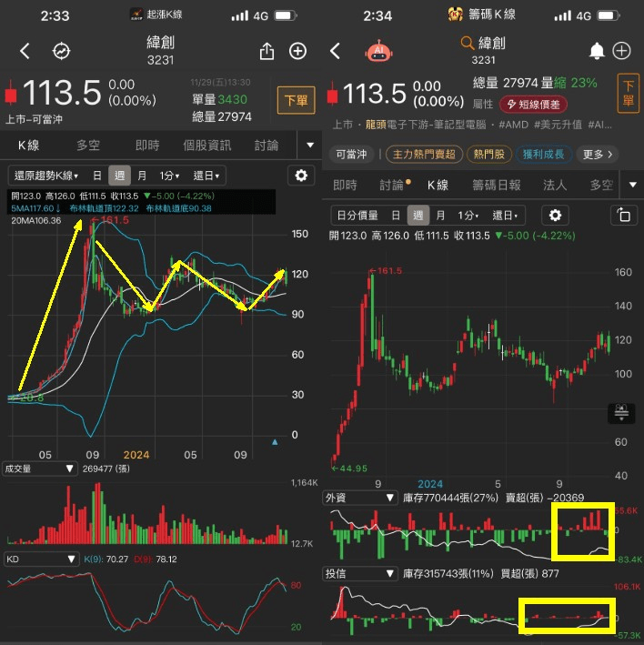Open KD indicator dropdown
This screenshot has width=644, height=645.
click(x=40, y=559)
